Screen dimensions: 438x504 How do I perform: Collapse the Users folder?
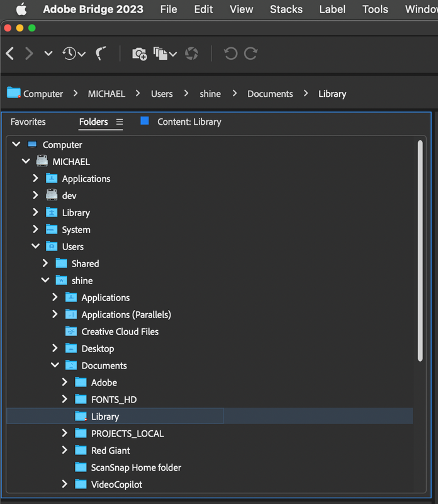click(x=35, y=246)
